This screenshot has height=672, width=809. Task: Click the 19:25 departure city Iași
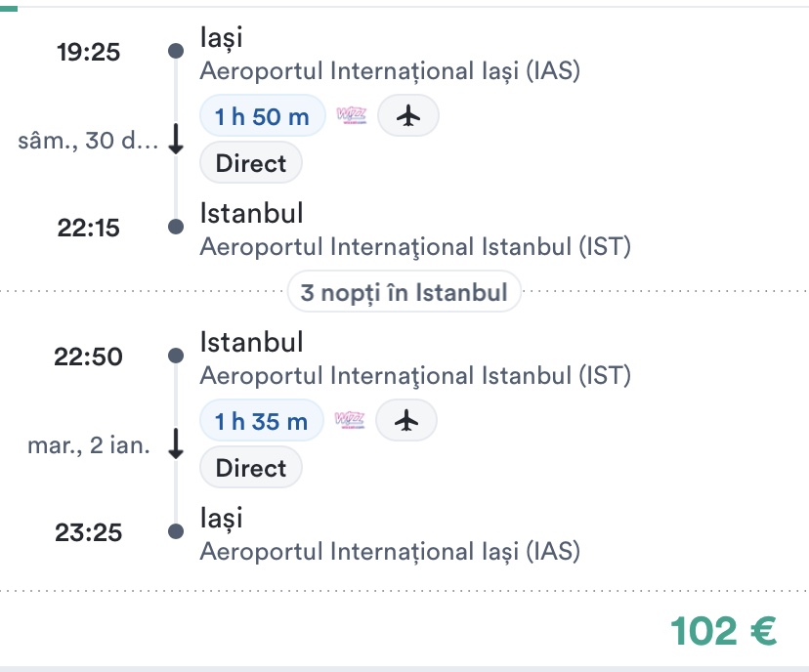221,39
